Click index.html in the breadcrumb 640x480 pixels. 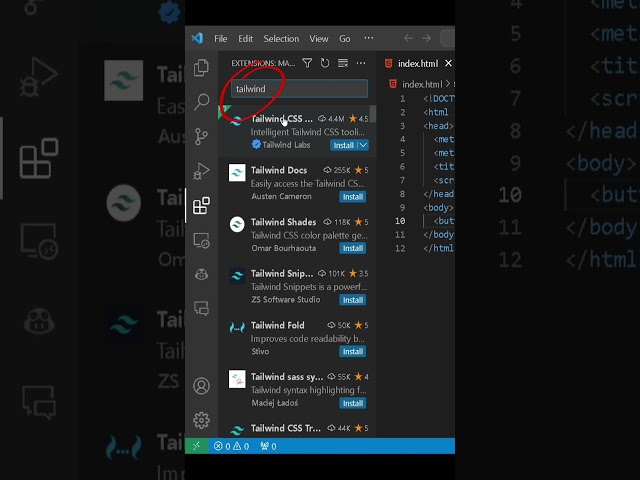coord(422,84)
